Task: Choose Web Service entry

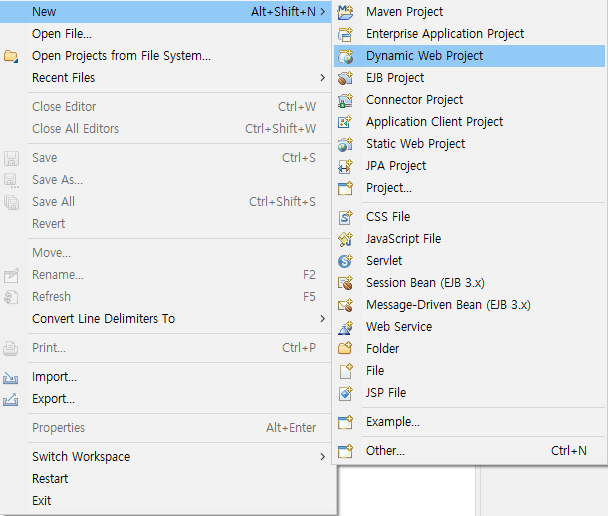Action: pyautogui.click(x=469, y=327)
